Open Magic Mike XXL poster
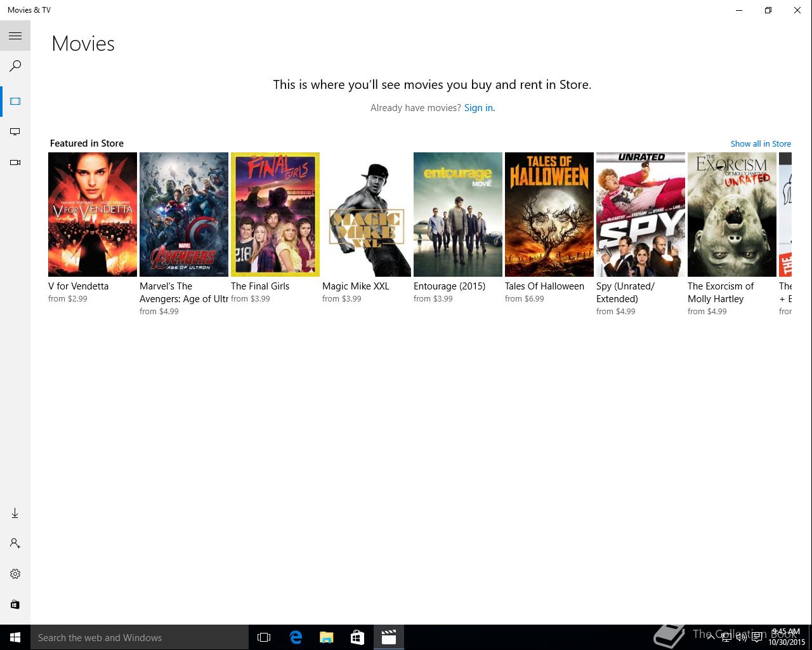812x650 pixels. click(x=367, y=215)
